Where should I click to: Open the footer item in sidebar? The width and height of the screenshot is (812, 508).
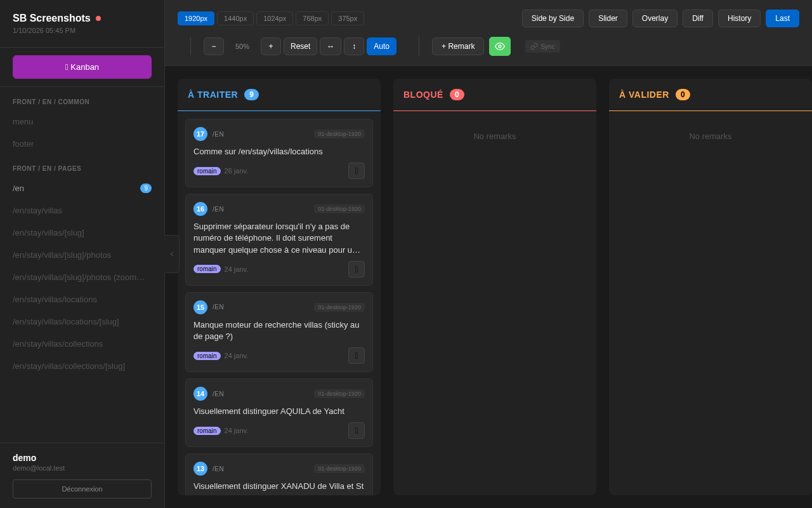(82, 144)
